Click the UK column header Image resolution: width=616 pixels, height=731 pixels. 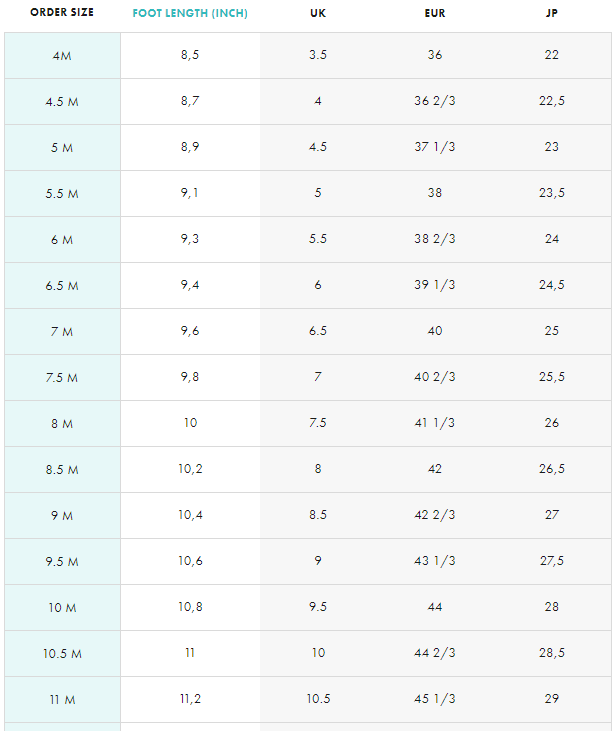318,13
